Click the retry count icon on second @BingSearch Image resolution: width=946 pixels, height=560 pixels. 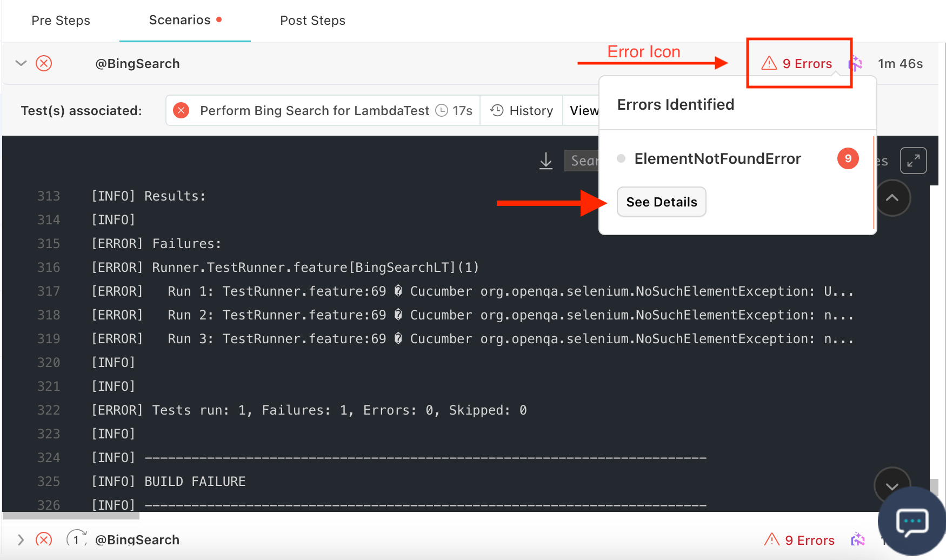click(76, 539)
